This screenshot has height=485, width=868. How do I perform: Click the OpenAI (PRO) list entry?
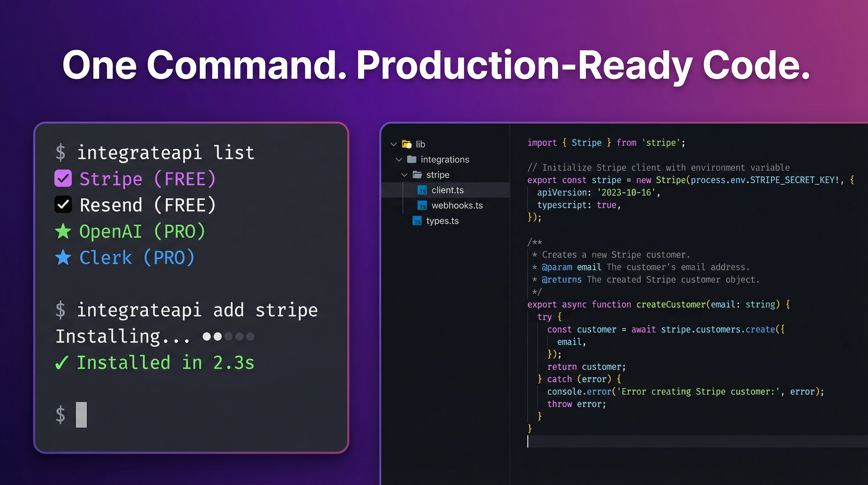[x=142, y=231]
